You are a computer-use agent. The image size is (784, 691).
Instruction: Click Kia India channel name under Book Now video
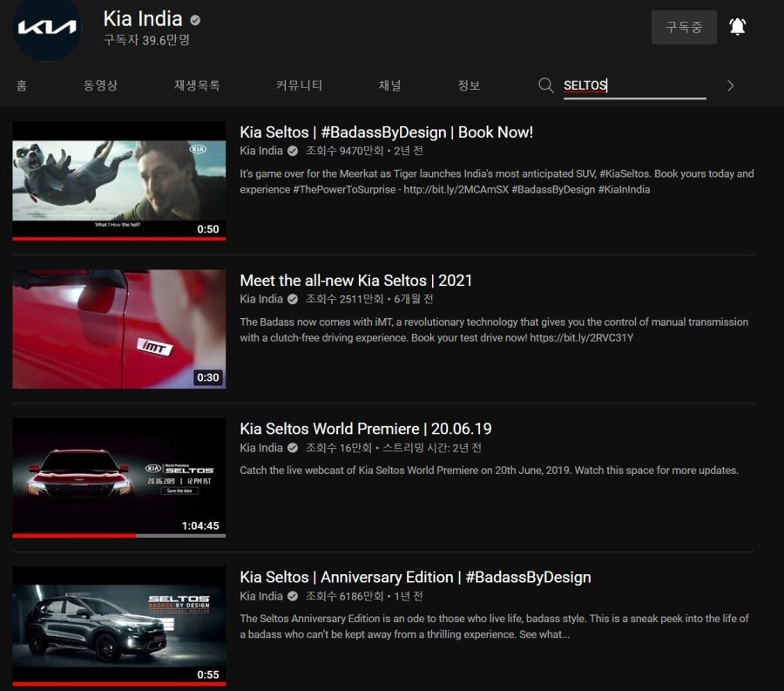pos(261,151)
